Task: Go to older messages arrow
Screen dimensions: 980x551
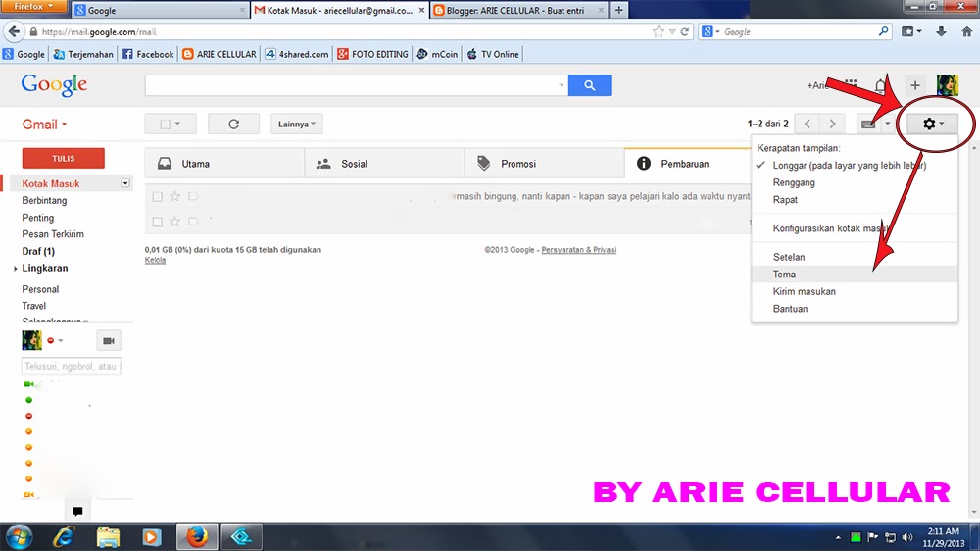Action: [832, 124]
